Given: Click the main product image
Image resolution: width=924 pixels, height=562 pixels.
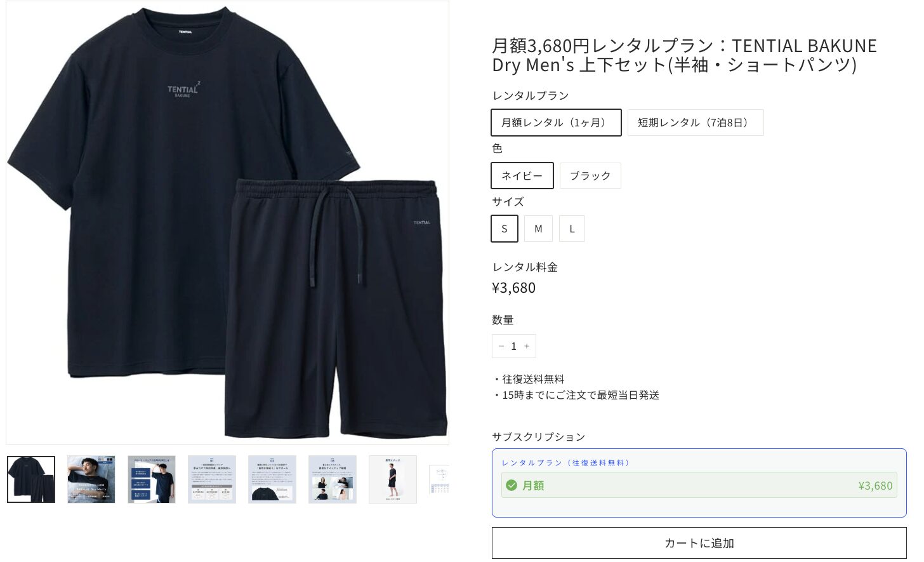Looking at the screenshot, I should pyautogui.click(x=228, y=222).
